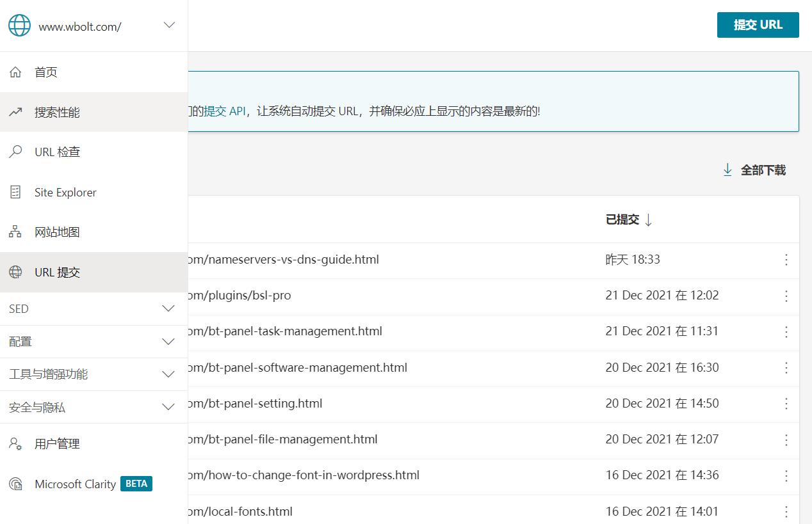Click the 提交 URL button
Viewport: 812px width, 524px height.
[x=758, y=25]
